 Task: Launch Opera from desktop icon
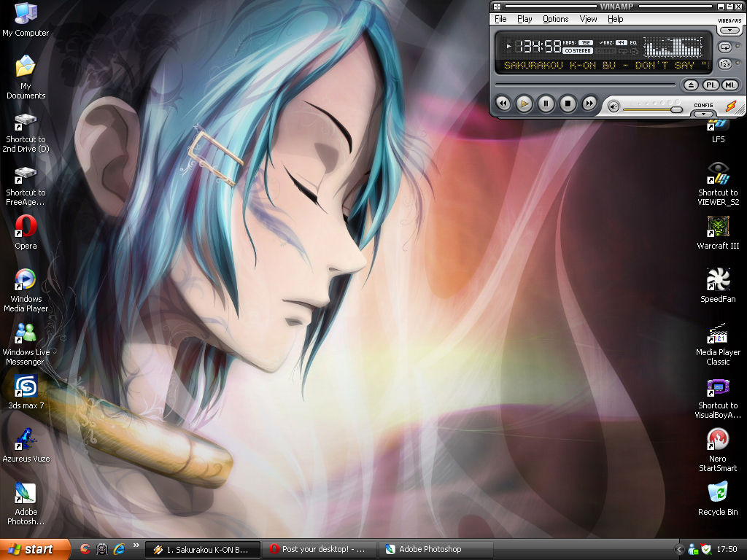[x=26, y=226]
